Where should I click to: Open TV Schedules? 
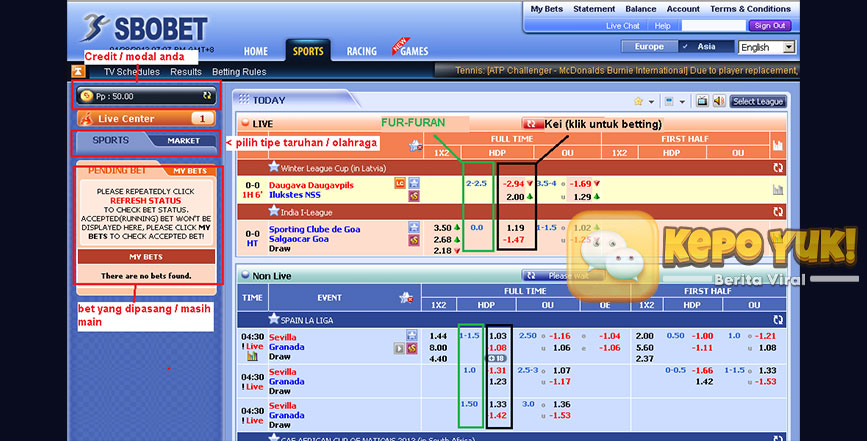[x=132, y=72]
